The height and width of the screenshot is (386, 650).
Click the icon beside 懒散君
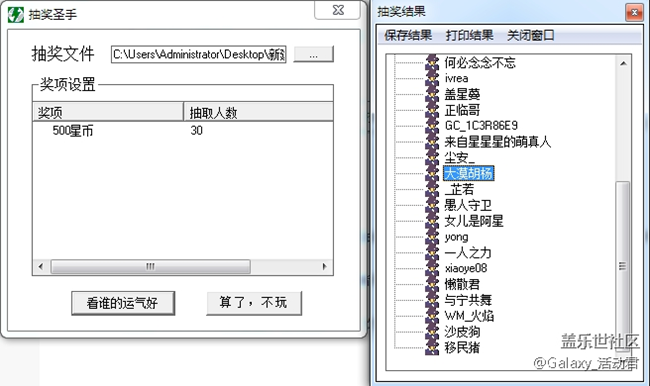(x=432, y=284)
